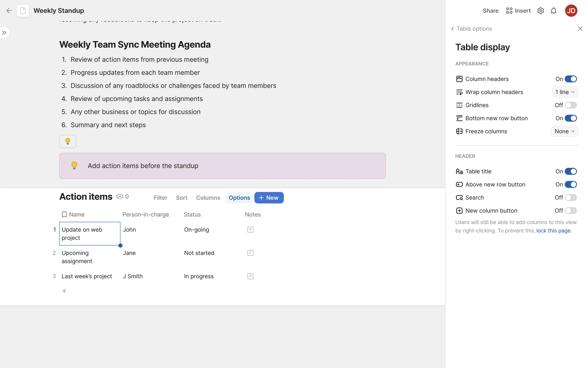Open the notifications bell
Viewport: 588px width, 368px height.
point(553,11)
